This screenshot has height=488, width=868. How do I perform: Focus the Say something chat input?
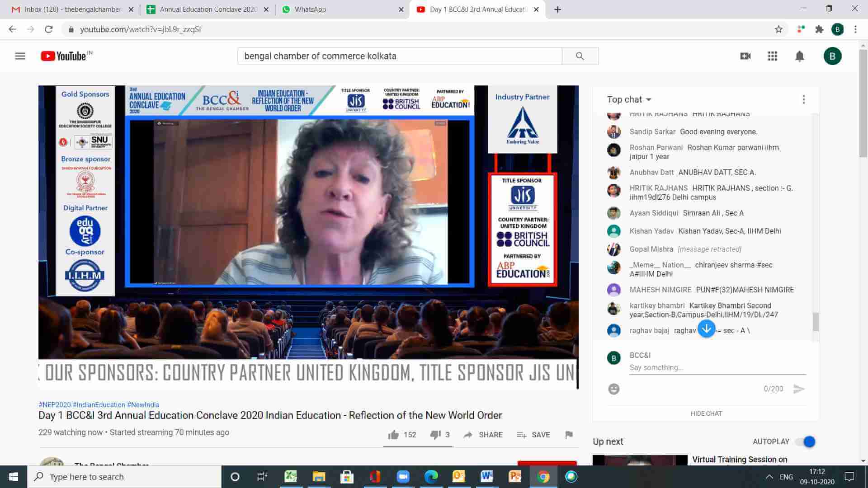coord(717,367)
